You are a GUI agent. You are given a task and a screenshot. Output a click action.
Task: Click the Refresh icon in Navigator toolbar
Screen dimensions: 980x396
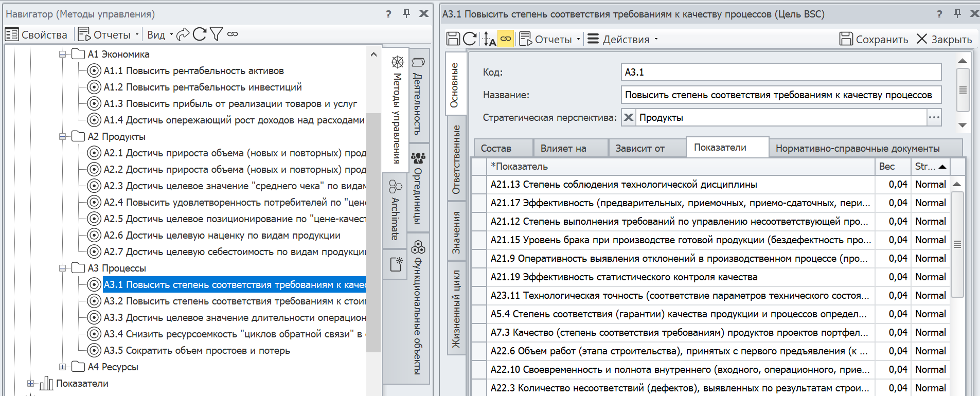point(200,34)
